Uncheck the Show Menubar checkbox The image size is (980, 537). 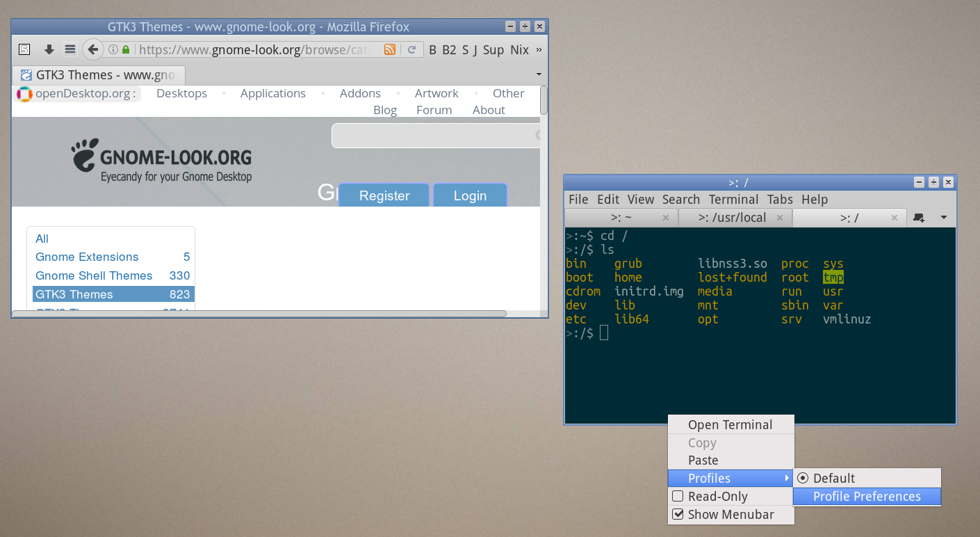(678, 515)
